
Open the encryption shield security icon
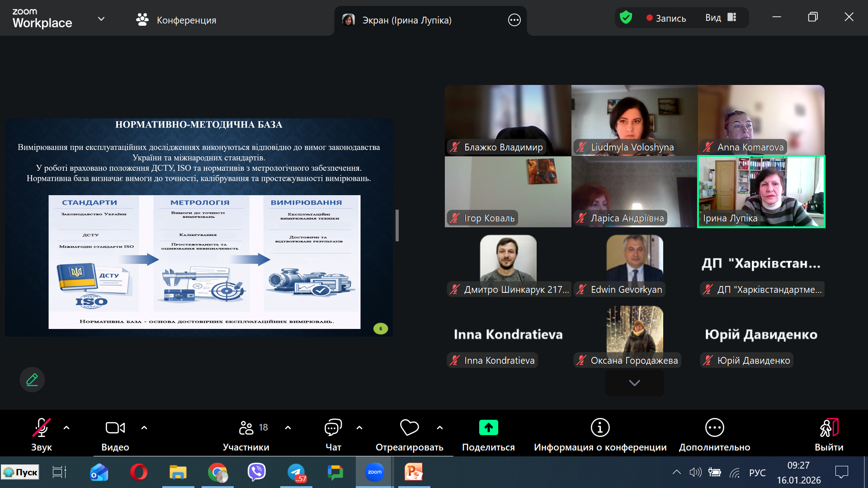point(626,18)
